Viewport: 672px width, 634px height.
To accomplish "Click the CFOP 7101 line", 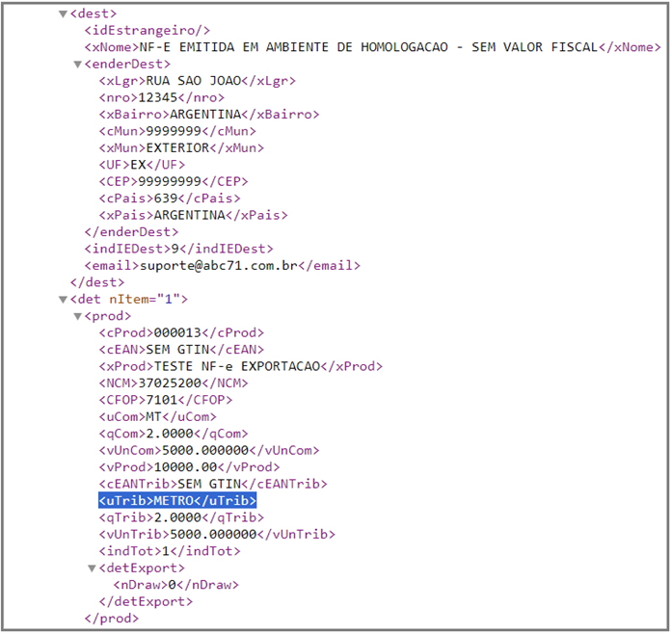I will point(166,400).
